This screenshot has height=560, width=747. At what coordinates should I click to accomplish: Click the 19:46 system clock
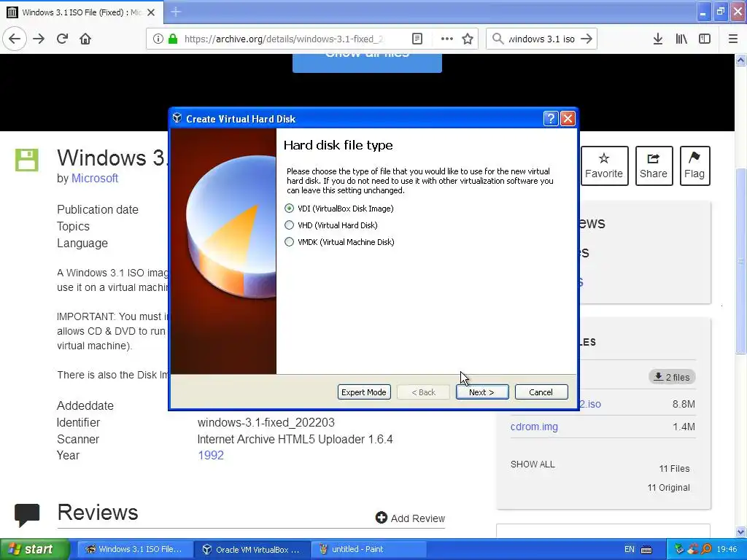[727, 549]
